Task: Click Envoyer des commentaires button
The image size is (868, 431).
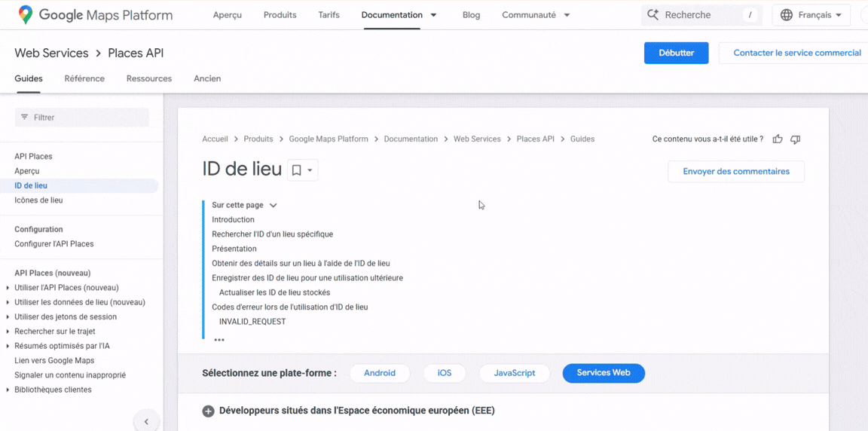Action: coord(735,172)
